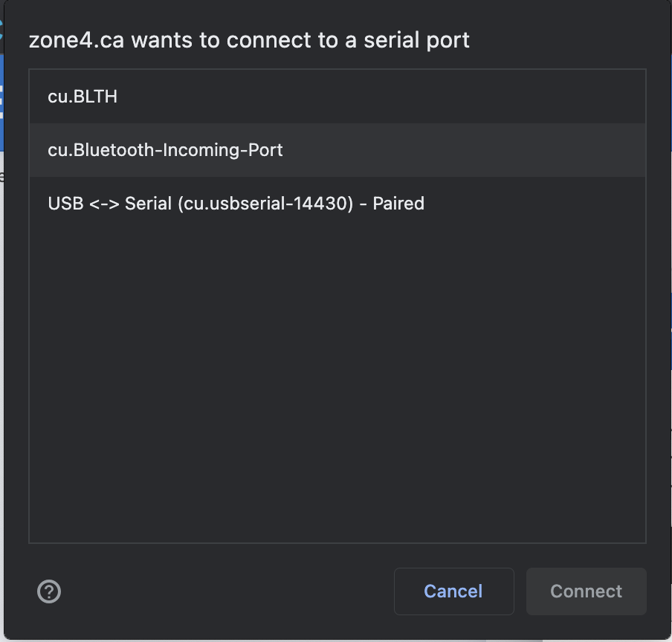
Task: Choose the port marked Paired
Action: tap(236, 204)
